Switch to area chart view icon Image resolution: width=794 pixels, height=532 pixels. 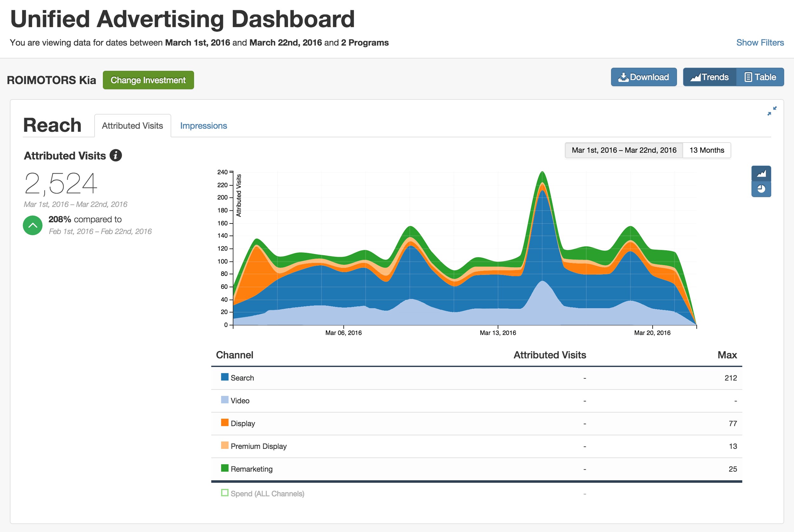[x=761, y=173]
